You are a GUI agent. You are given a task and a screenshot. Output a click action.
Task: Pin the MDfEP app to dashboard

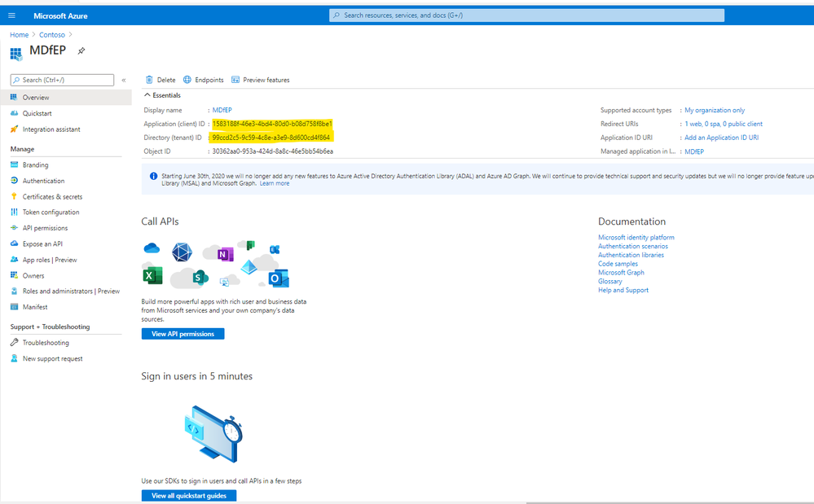click(x=81, y=50)
